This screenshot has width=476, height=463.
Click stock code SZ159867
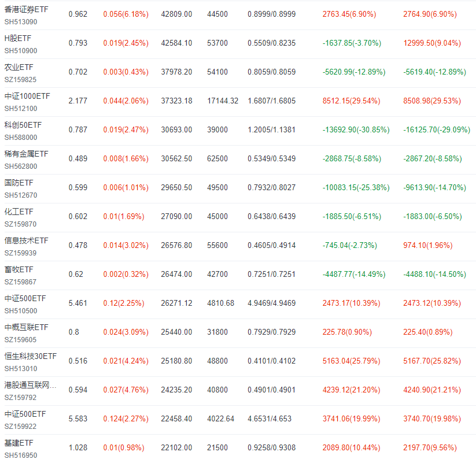20,282
